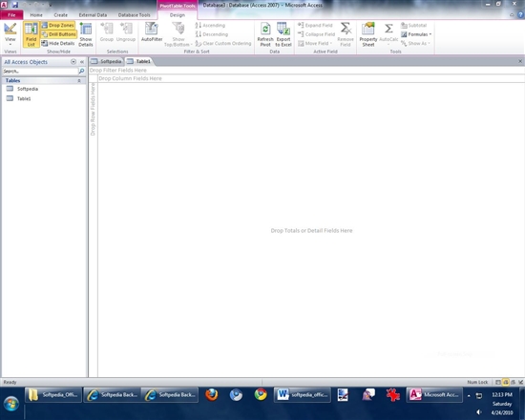Select the PivotTable Design tab
The image size is (525, 420).
click(178, 15)
